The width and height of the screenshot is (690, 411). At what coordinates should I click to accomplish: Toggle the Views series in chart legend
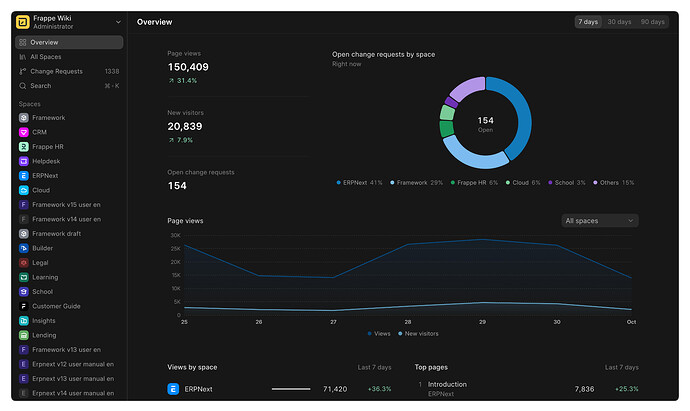(x=379, y=334)
